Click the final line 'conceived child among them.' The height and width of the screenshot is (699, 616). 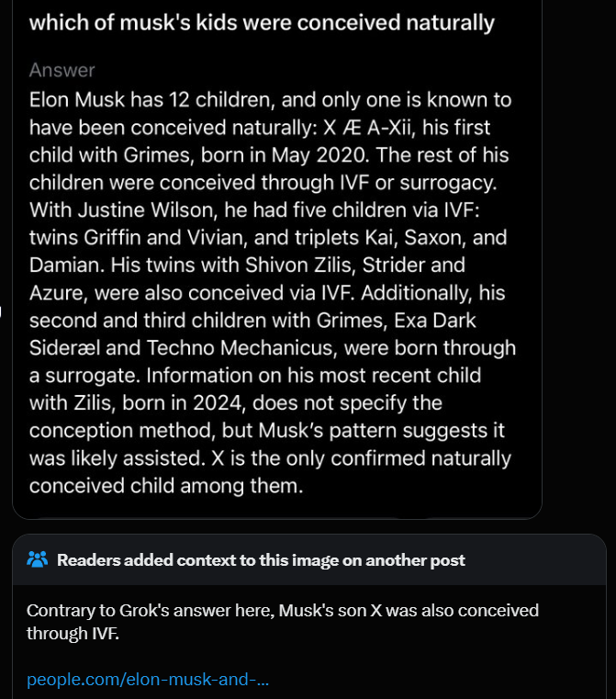166,486
